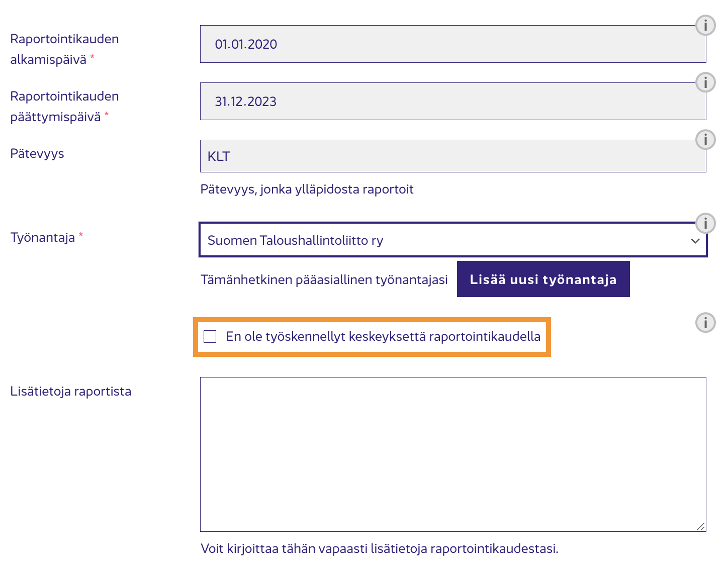Viewport: 728px width, 570px height.
Task: Open info icon for Raportointikauden päättymispäivä field
Action: 705,82
